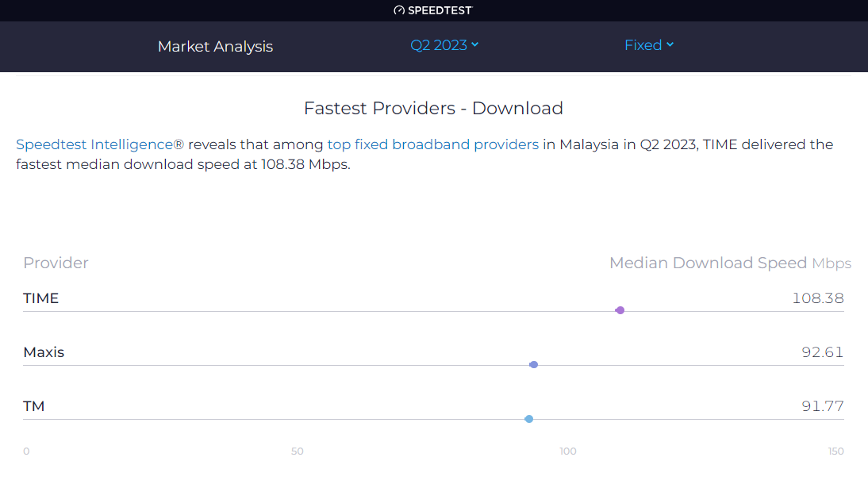The height and width of the screenshot is (488, 868).
Task: Click the 108.38 speed value
Action: click(x=817, y=298)
